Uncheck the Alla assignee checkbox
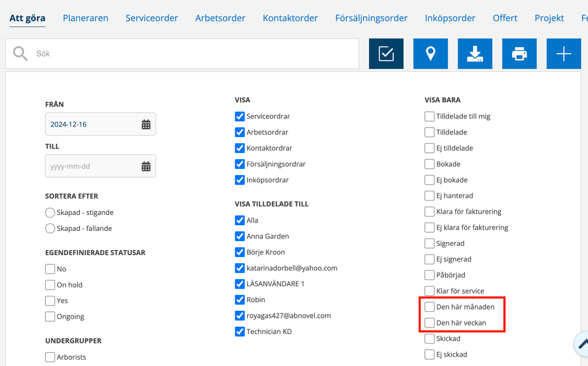Viewport: 588px width, 366px height. [239, 221]
